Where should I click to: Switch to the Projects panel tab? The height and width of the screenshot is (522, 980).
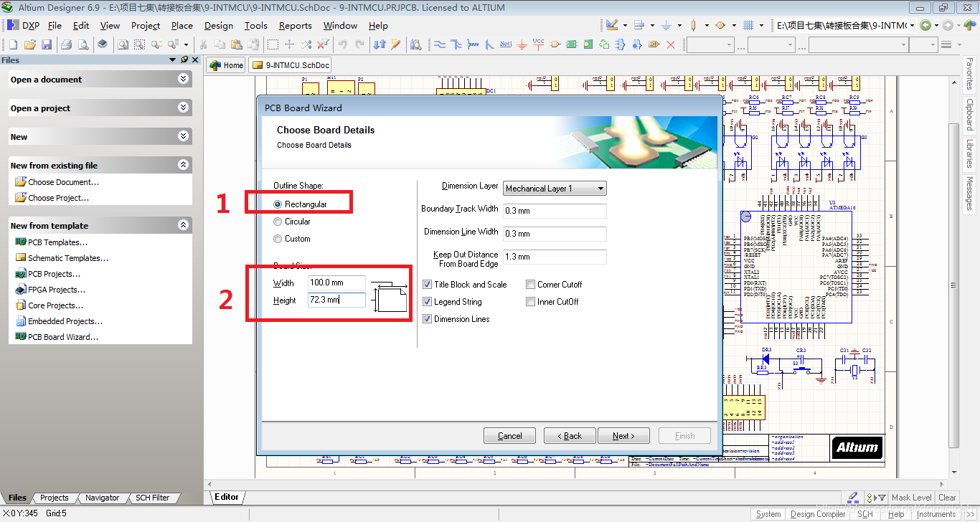[x=54, y=498]
